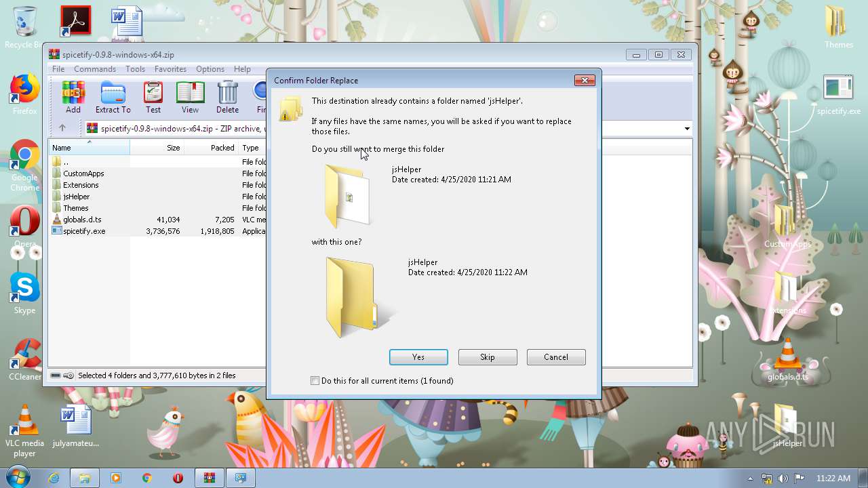The height and width of the screenshot is (488, 868).
Task: Open Internet Explorer from taskbar
Action: [54, 478]
